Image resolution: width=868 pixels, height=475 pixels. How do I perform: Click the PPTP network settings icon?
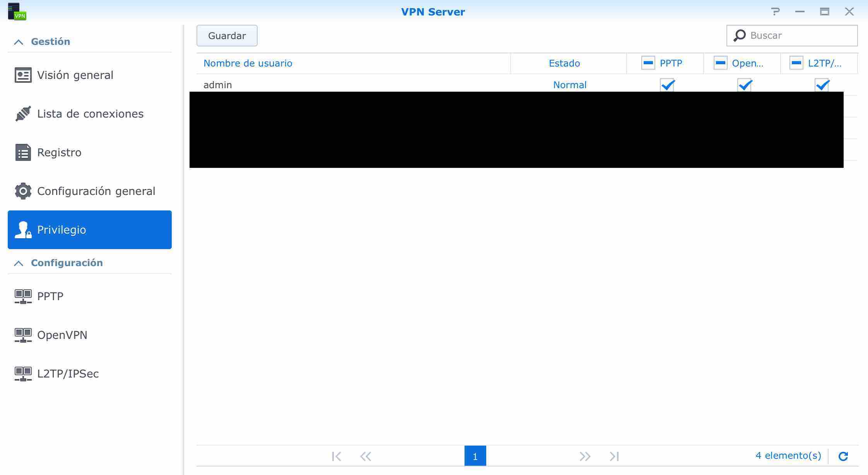pyautogui.click(x=23, y=296)
